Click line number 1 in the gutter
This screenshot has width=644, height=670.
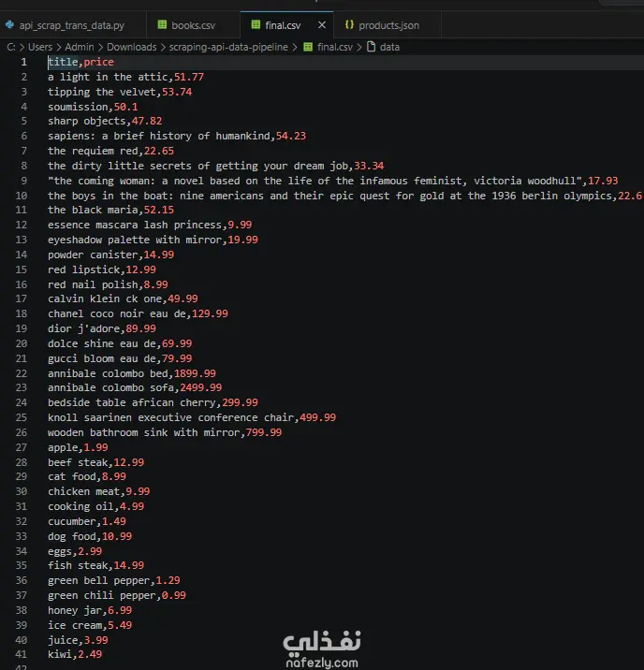point(24,62)
